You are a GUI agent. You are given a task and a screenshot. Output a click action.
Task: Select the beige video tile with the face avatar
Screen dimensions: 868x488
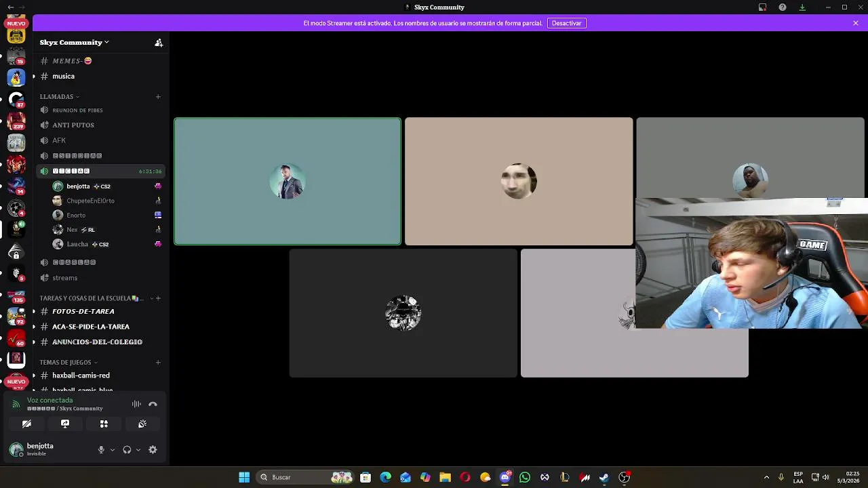tap(519, 182)
